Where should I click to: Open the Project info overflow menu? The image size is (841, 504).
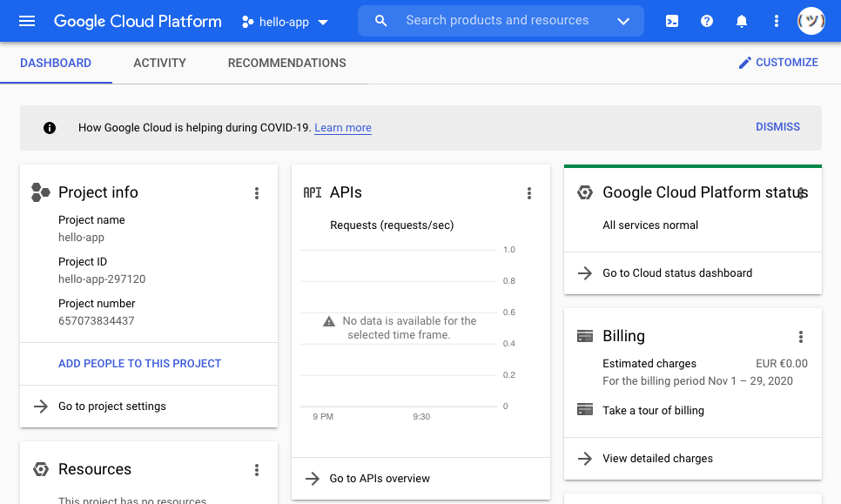tap(257, 193)
